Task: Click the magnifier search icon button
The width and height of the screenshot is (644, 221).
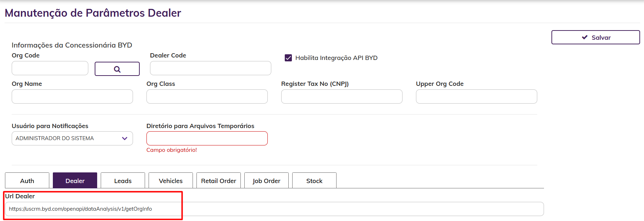Action: click(117, 69)
